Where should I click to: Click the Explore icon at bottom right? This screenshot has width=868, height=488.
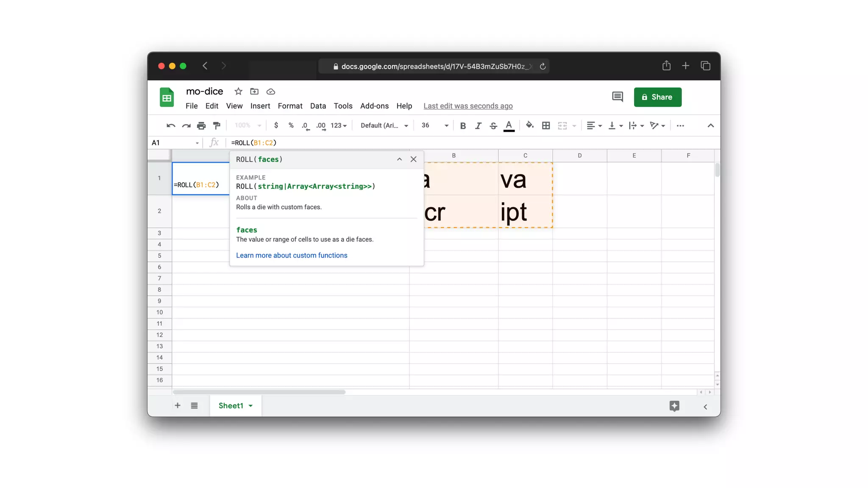point(674,406)
